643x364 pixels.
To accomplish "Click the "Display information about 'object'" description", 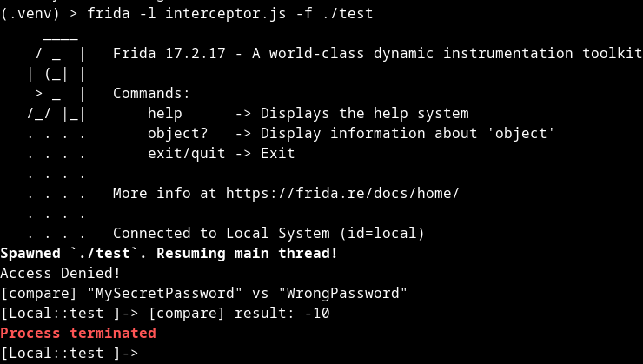I will point(408,133).
